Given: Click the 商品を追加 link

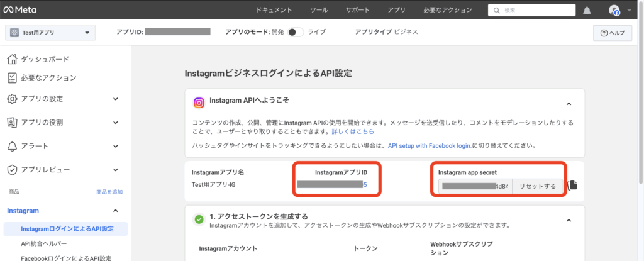Looking at the screenshot, I should (x=109, y=192).
